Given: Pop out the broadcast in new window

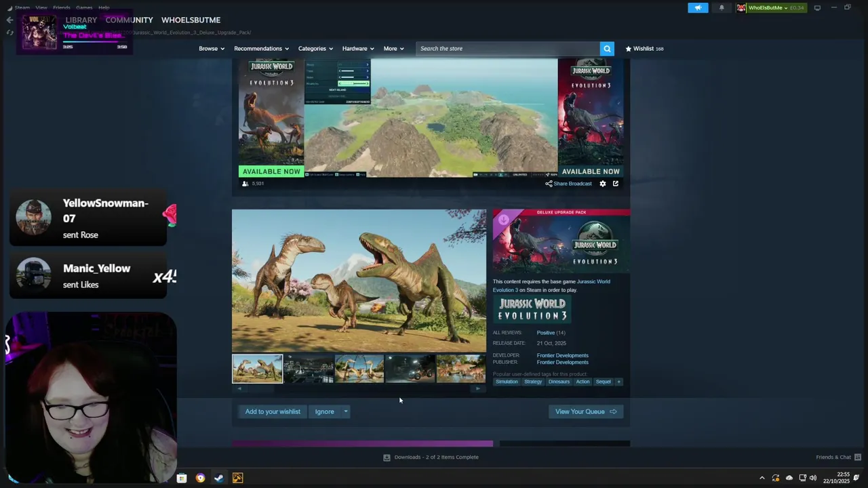Looking at the screenshot, I should pos(616,184).
